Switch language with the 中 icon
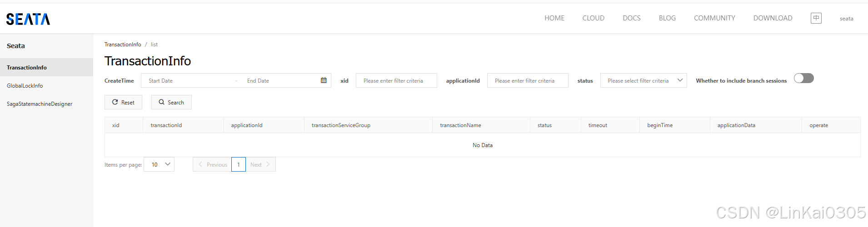The height and width of the screenshot is (227, 868). tap(816, 18)
